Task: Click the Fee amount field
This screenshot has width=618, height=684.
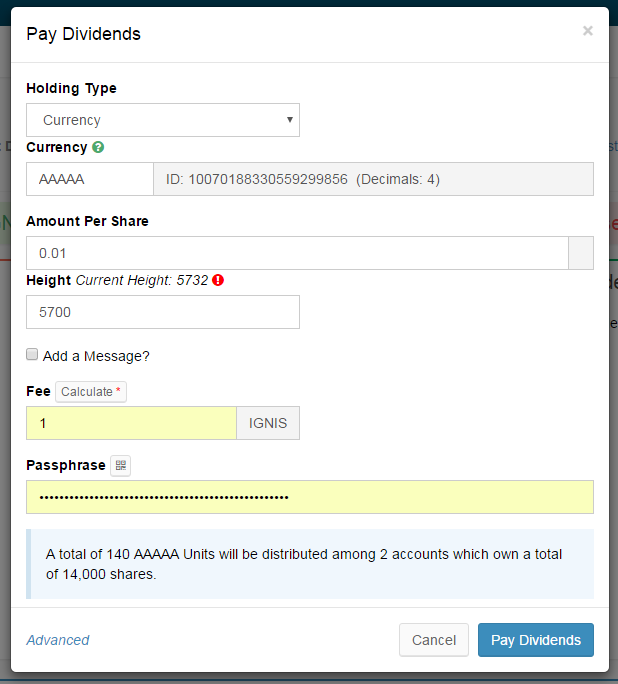Action: (x=131, y=423)
